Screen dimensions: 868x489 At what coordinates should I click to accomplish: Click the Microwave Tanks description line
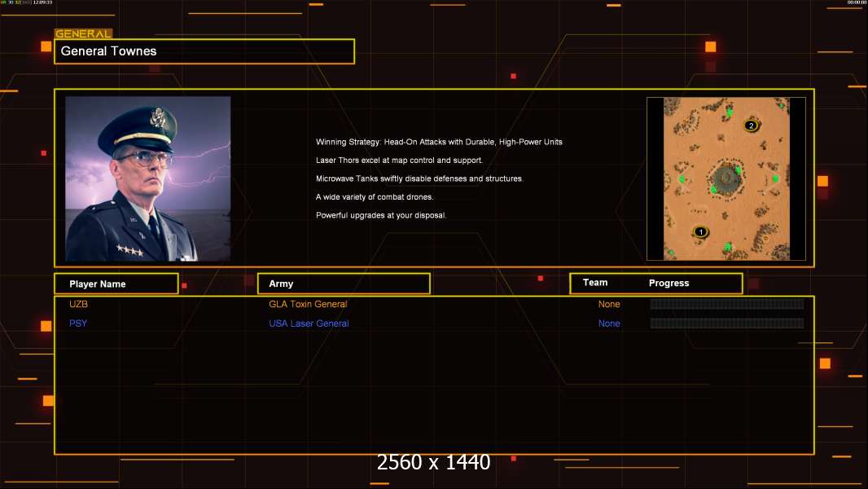pyautogui.click(x=419, y=178)
